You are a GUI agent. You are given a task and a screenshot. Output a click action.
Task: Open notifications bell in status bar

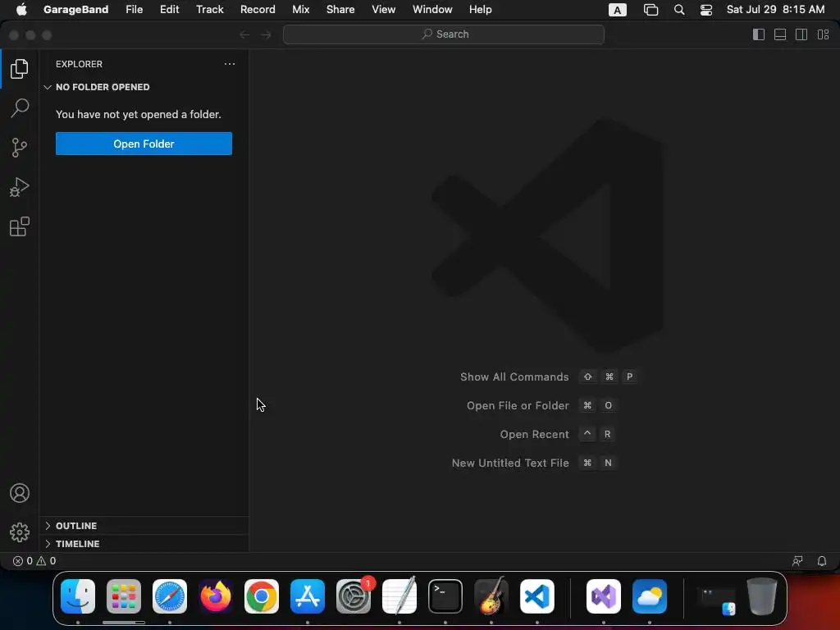pos(822,561)
